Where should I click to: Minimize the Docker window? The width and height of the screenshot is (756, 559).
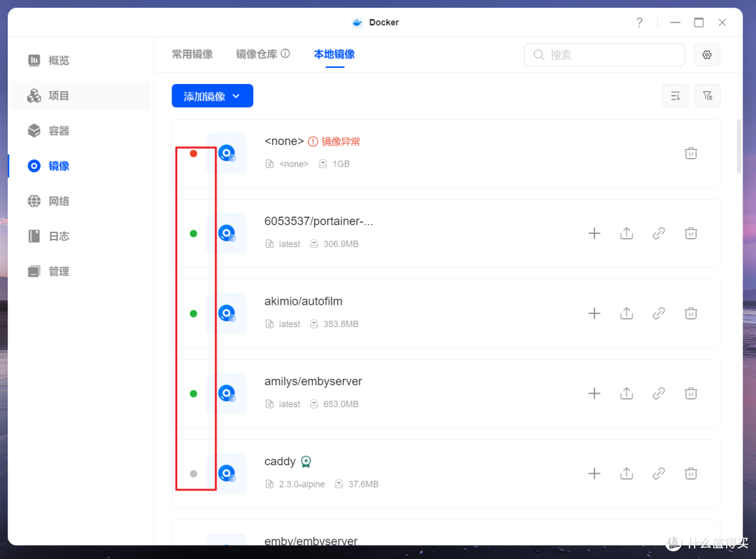675,22
